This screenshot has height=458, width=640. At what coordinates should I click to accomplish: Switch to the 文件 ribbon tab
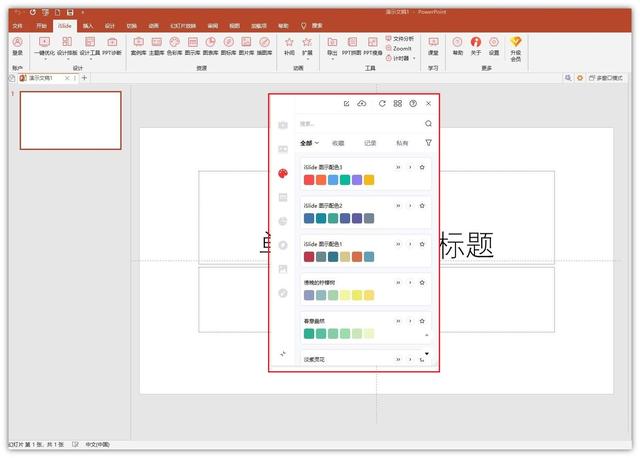[x=18, y=26]
